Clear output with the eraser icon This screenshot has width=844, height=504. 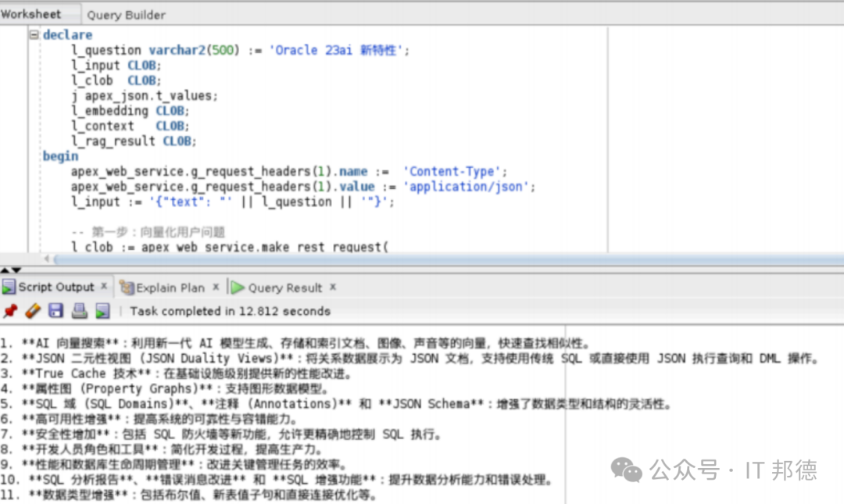coord(33,311)
